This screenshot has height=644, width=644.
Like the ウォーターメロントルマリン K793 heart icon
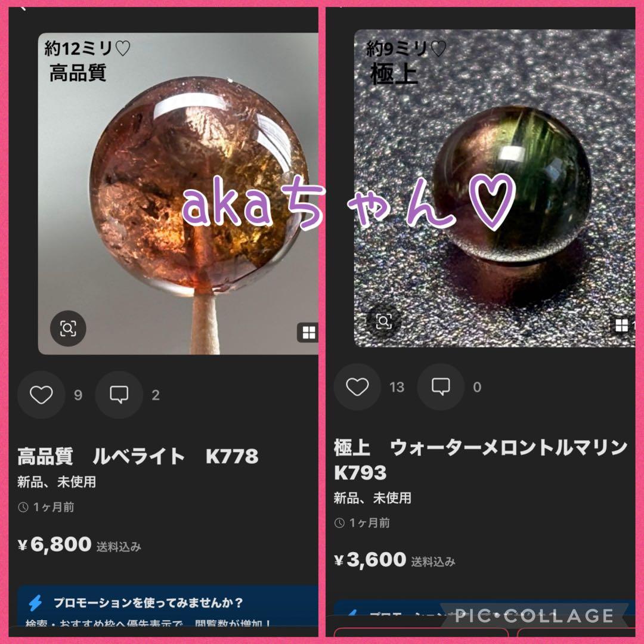coord(357,387)
